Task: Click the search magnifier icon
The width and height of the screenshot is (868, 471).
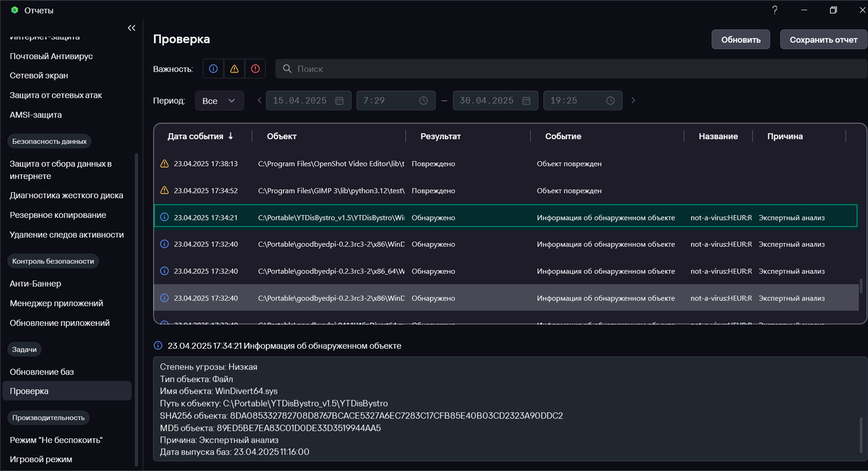Action: coord(287,69)
